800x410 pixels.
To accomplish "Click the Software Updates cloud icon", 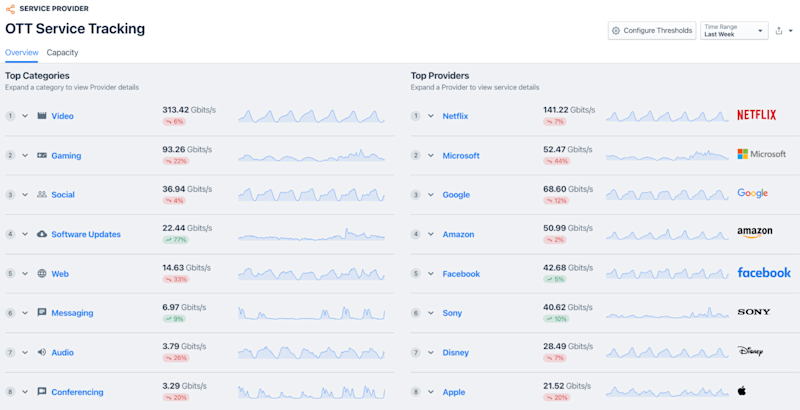I will [x=42, y=234].
